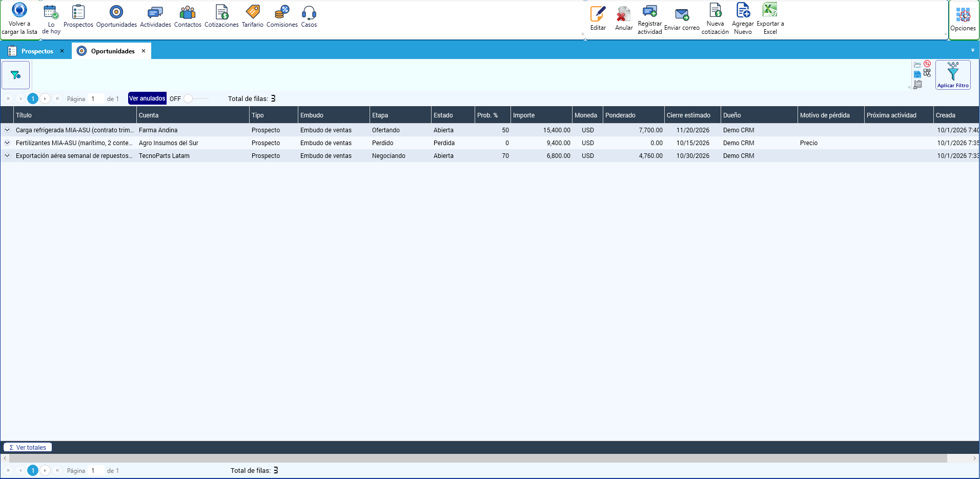980x479 pixels.
Task: Click the Ver totales button
Action: tap(28, 447)
